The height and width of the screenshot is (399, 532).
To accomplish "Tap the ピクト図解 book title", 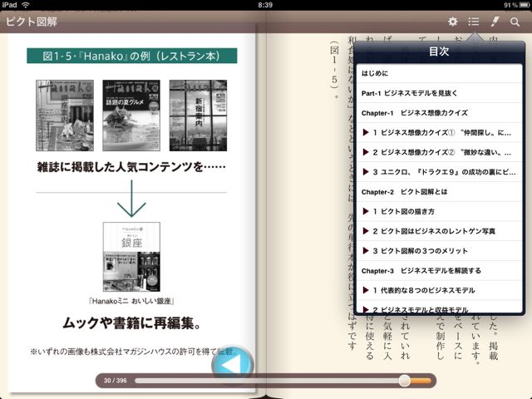I will [x=32, y=22].
